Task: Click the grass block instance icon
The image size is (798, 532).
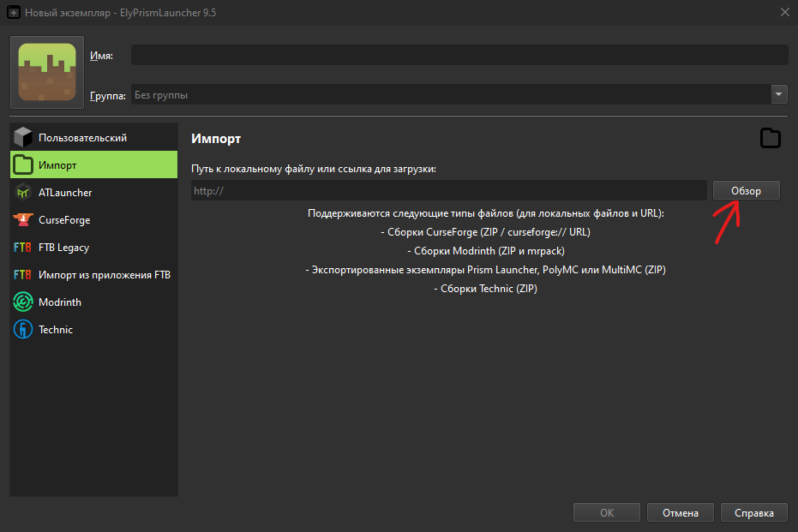Action: [x=47, y=72]
